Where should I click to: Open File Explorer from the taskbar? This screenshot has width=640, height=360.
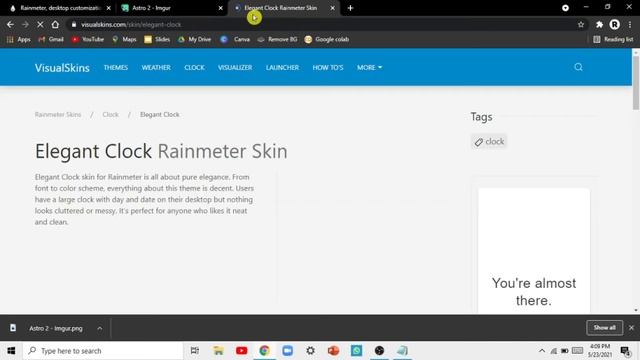tap(218, 351)
